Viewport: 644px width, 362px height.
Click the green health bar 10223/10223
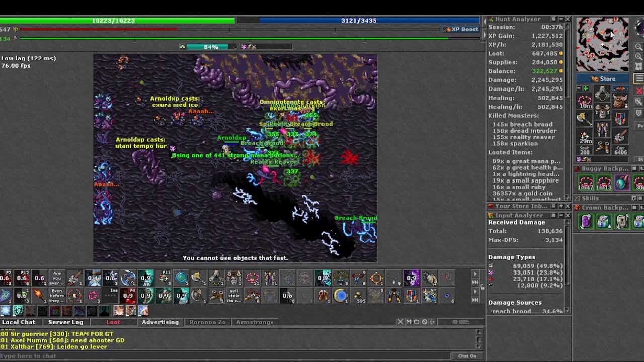point(117,20)
